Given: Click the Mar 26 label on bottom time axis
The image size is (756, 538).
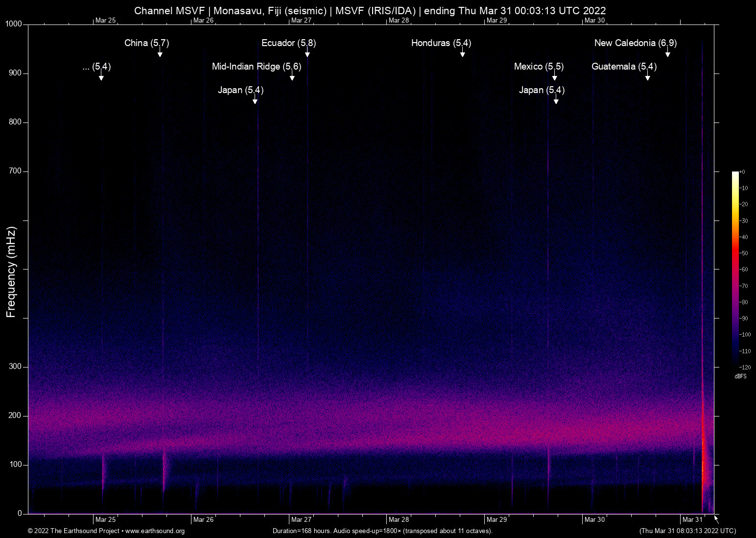Looking at the screenshot, I should click(x=203, y=520).
